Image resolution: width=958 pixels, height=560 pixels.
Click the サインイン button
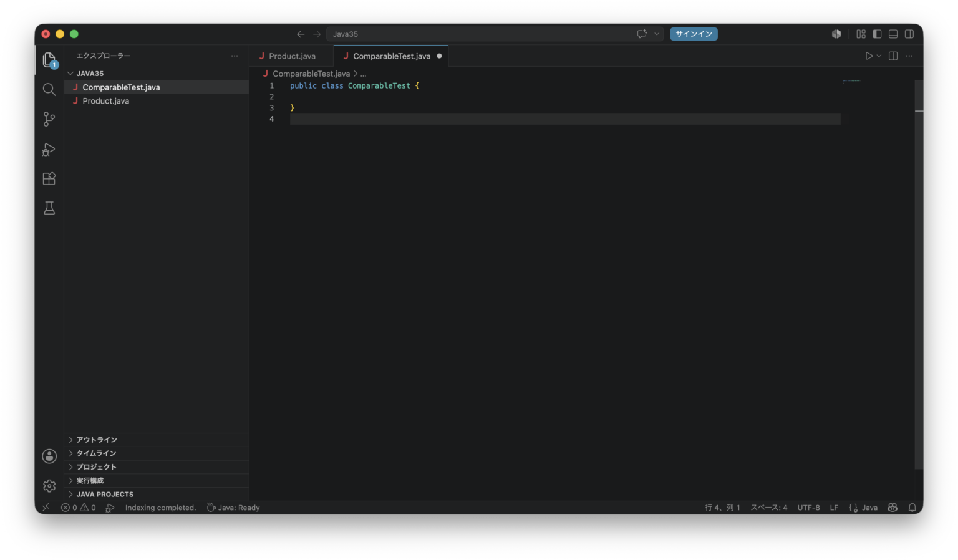pos(694,34)
